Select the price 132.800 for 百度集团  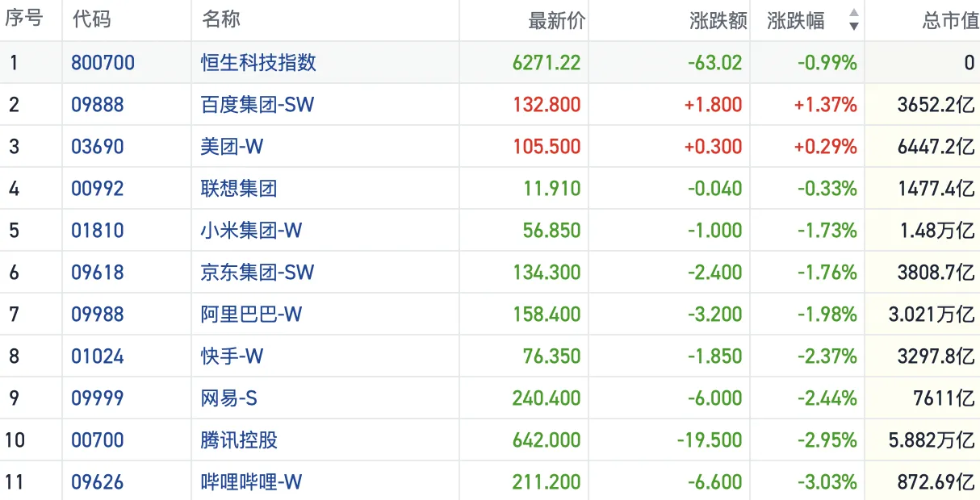[547, 105]
